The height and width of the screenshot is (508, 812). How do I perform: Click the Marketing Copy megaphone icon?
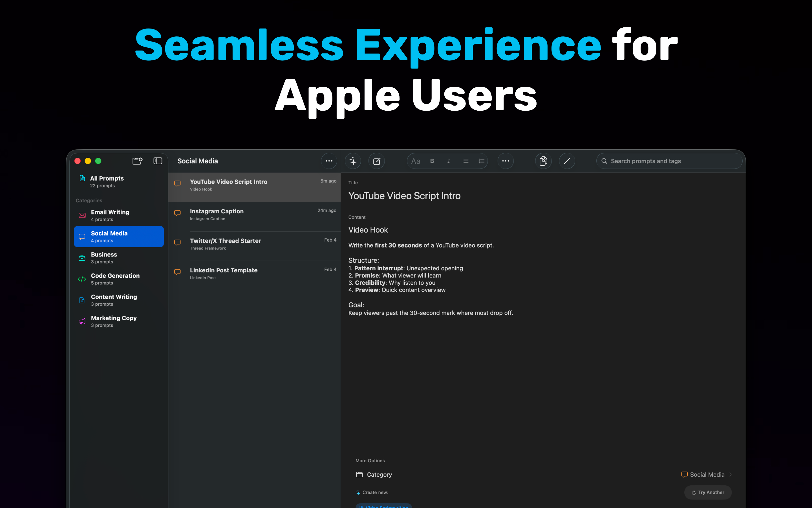pyautogui.click(x=82, y=321)
